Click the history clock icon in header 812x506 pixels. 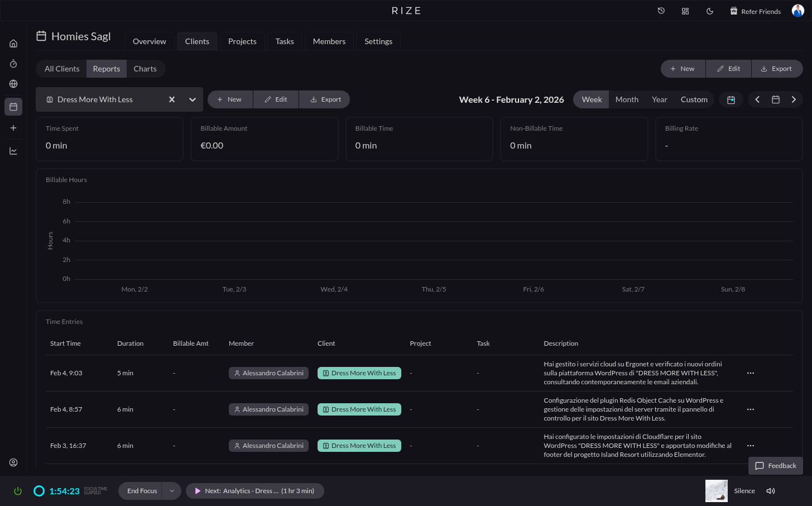click(661, 11)
